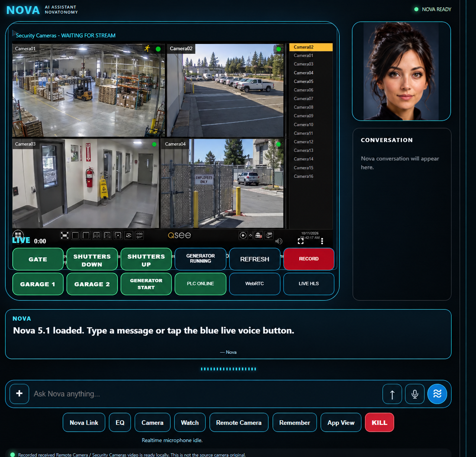The width and height of the screenshot is (476, 457).
Task: Click the Remember button
Action: pos(295,422)
